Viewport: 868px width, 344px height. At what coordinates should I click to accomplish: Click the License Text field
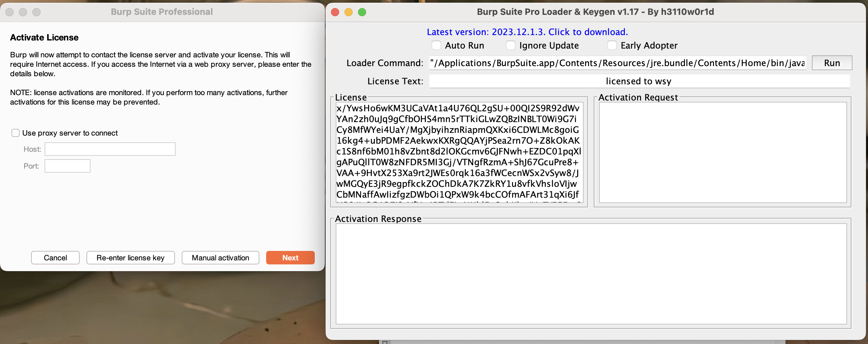coord(639,81)
